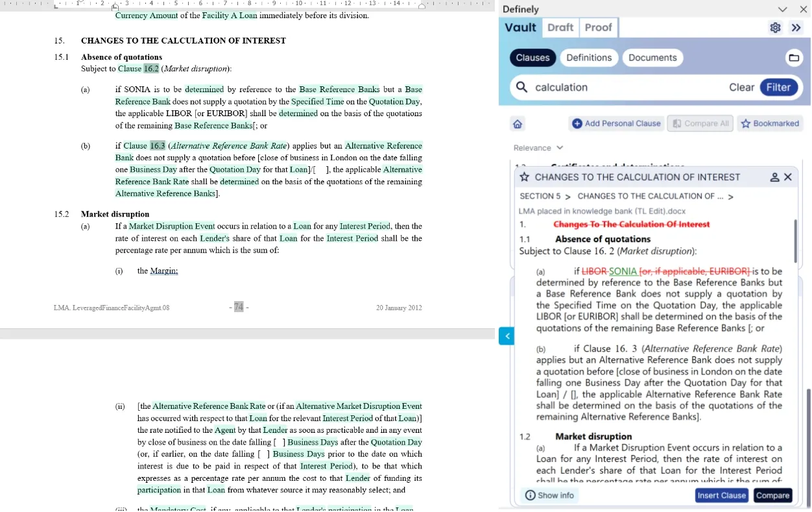Open the Proof tab
Image resolution: width=812 pixels, height=512 pixels.
point(598,27)
